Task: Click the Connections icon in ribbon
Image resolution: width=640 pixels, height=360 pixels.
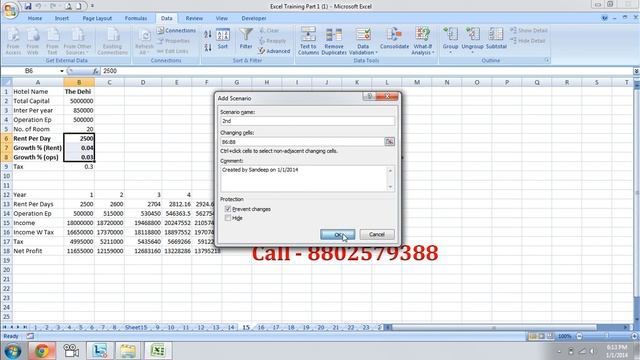Action: pos(176,31)
